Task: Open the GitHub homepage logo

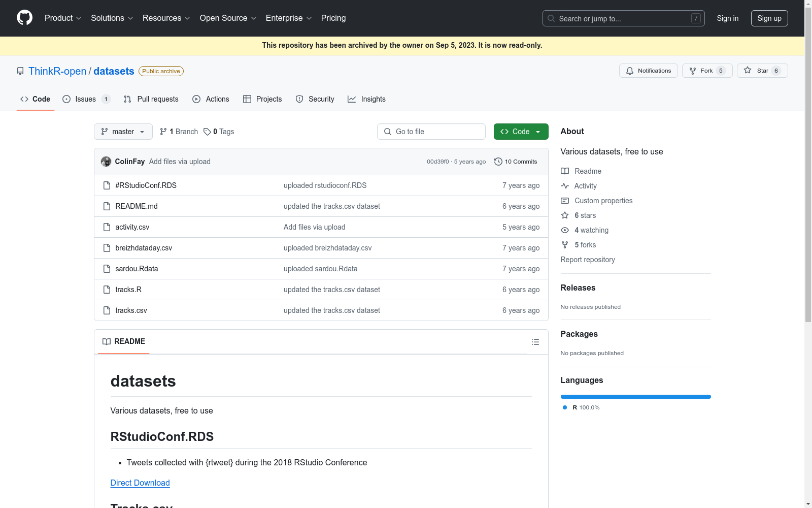Action: [x=24, y=18]
